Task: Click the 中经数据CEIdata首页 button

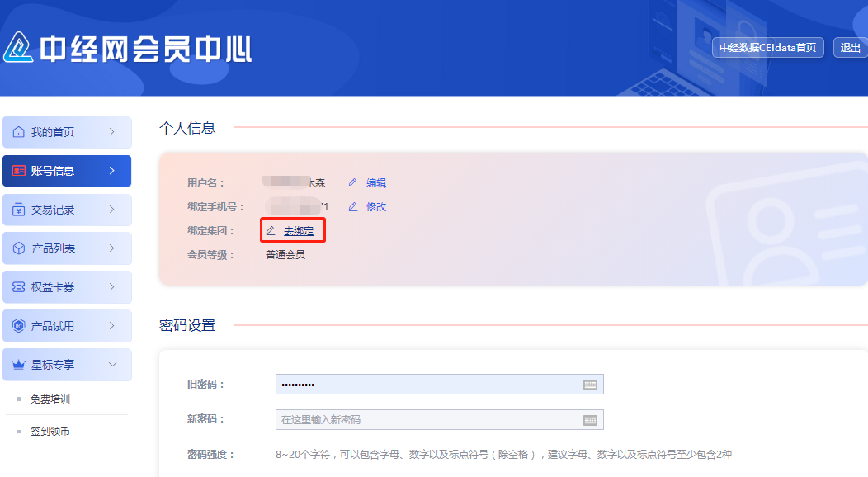Action: tap(767, 48)
